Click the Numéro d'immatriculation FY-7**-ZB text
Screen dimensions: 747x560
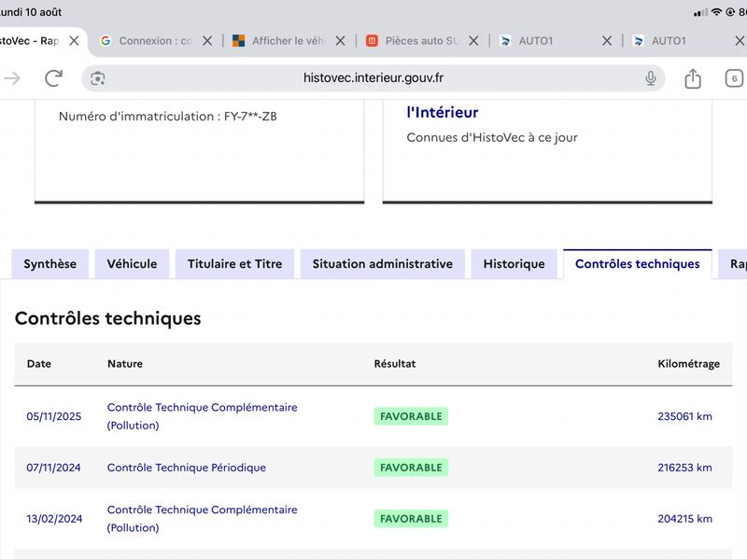(x=168, y=116)
